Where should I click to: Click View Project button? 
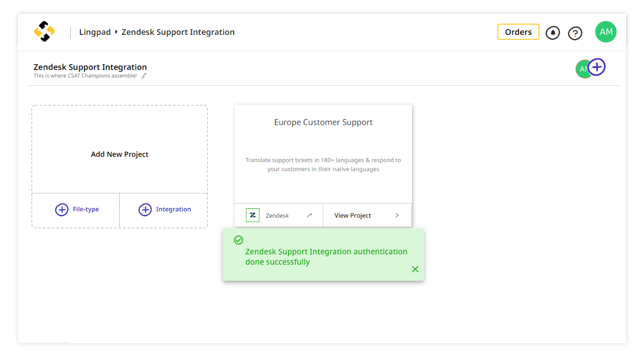point(367,215)
